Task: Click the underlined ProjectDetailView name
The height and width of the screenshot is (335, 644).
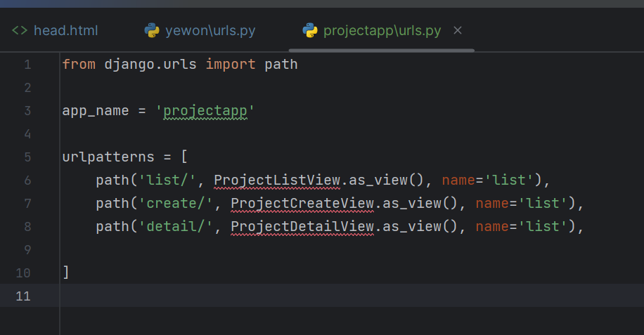Action: [x=302, y=227]
